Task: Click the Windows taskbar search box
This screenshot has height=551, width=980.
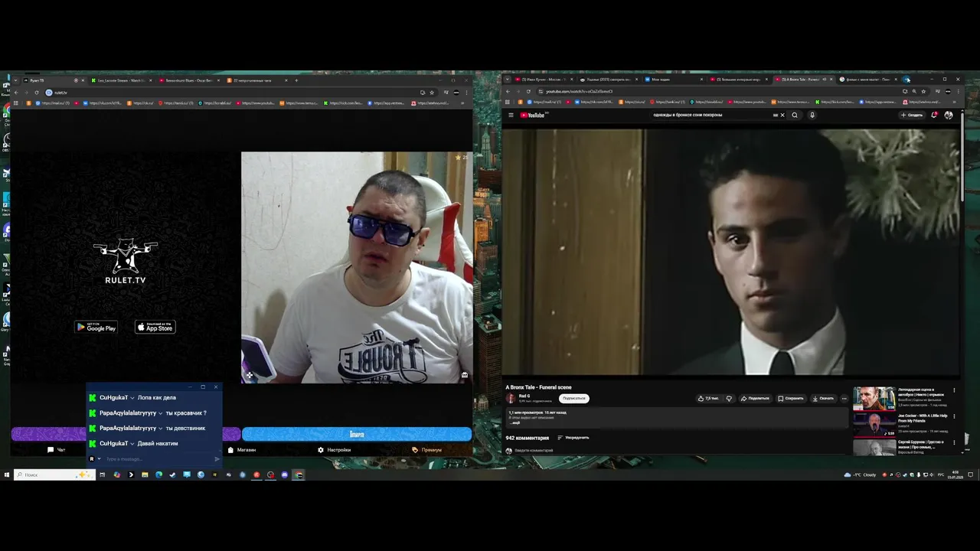Action: point(53,474)
